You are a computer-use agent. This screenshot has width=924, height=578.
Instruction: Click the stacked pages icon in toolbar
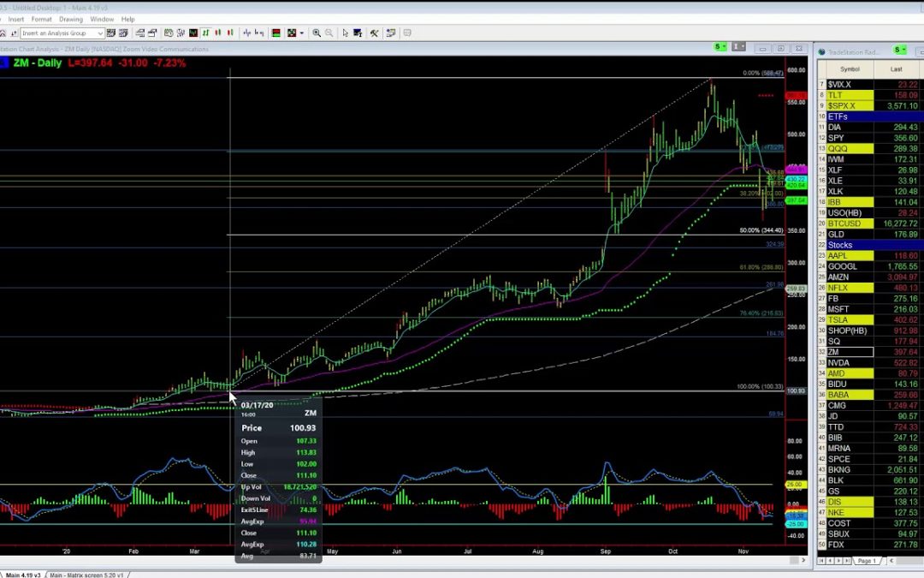click(139, 33)
